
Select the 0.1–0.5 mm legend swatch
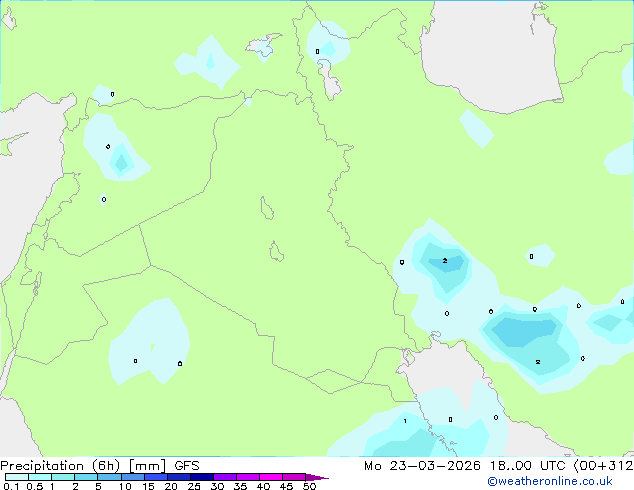pos(17,477)
